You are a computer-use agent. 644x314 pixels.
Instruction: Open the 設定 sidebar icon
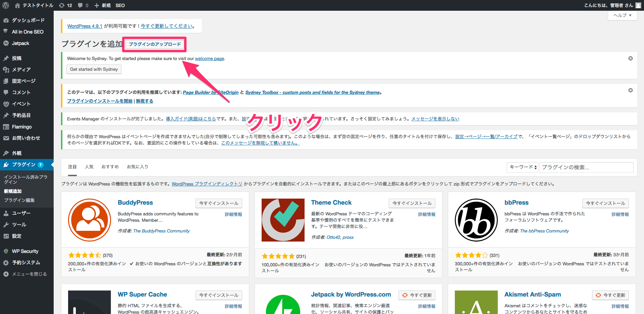pos(6,236)
